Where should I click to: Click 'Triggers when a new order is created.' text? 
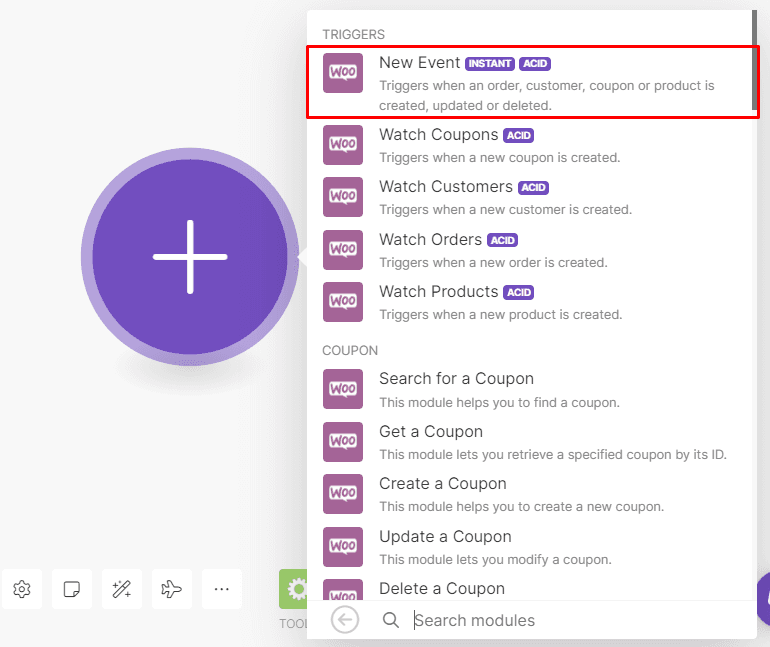[494, 263]
